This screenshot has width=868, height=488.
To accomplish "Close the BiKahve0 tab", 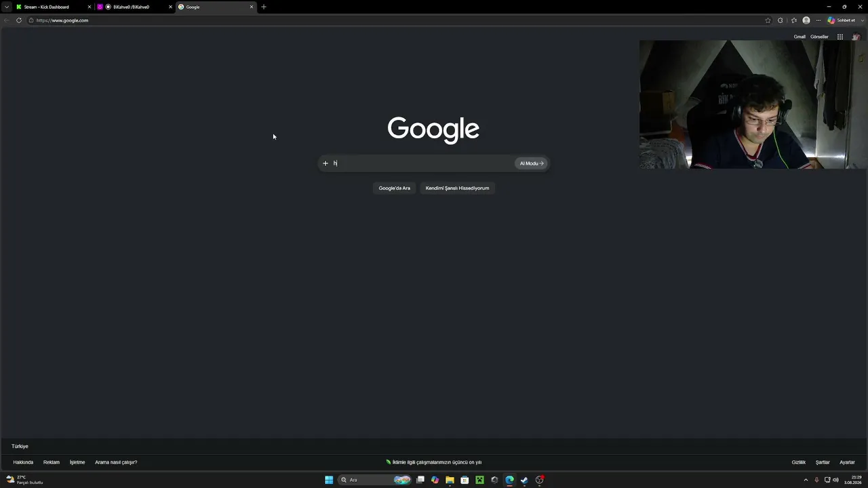I will click(x=170, y=7).
